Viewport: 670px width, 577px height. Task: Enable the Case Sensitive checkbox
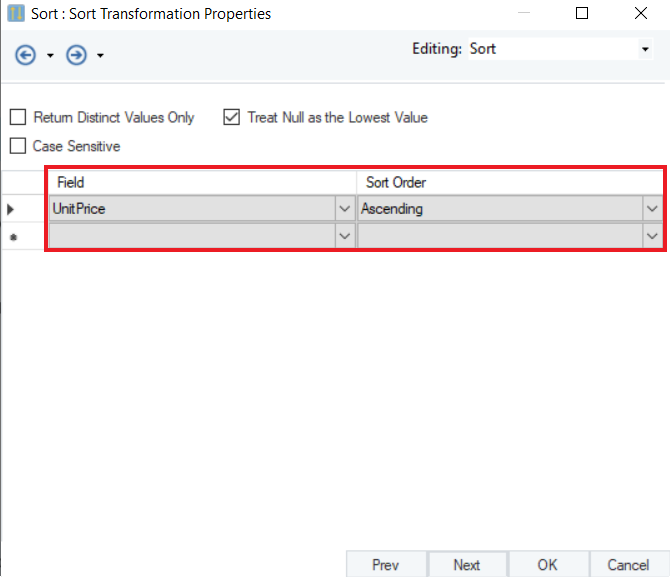click(17, 146)
